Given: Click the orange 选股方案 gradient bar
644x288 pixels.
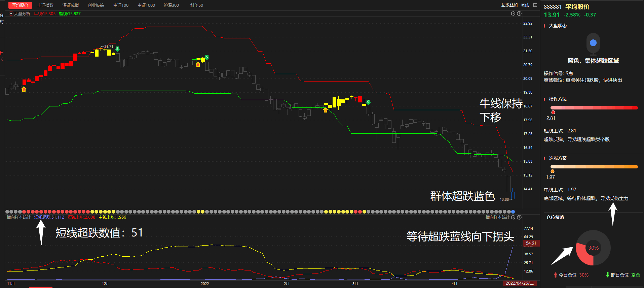Looking at the screenshot, I should pyautogui.click(x=594, y=167).
